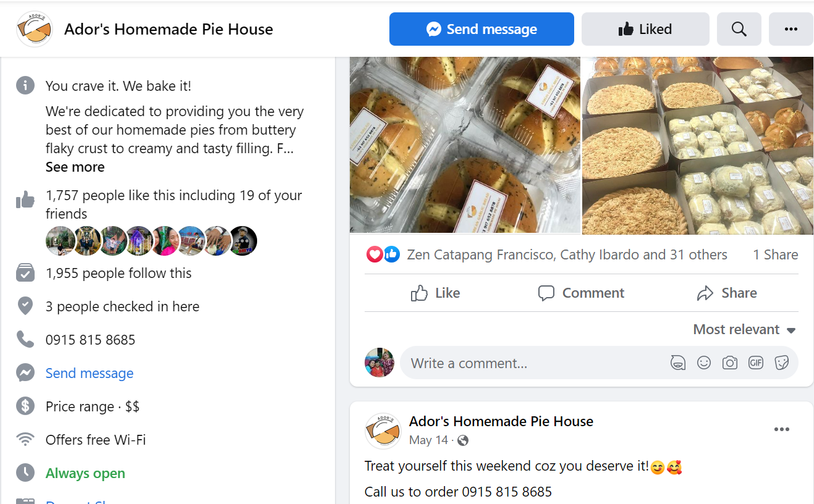This screenshot has height=504, width=814.
Task: Insert a GIF into the comment
Action: click(x=756, y=363)
